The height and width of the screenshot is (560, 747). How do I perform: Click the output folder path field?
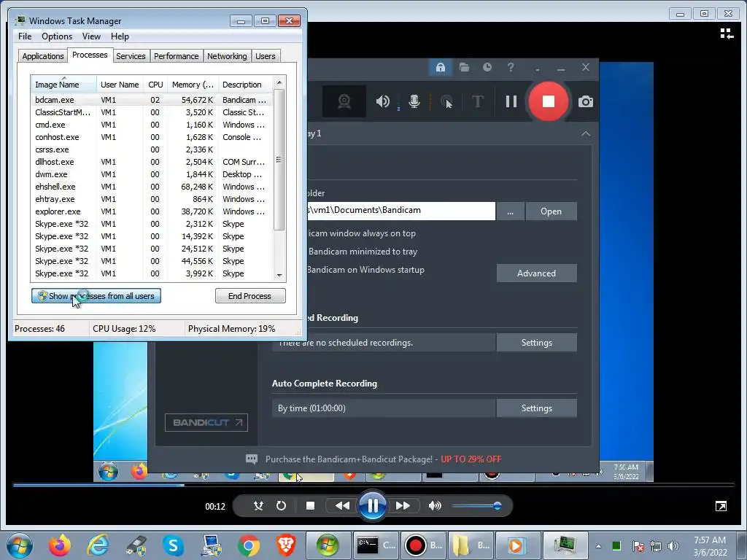pos(401,211)
